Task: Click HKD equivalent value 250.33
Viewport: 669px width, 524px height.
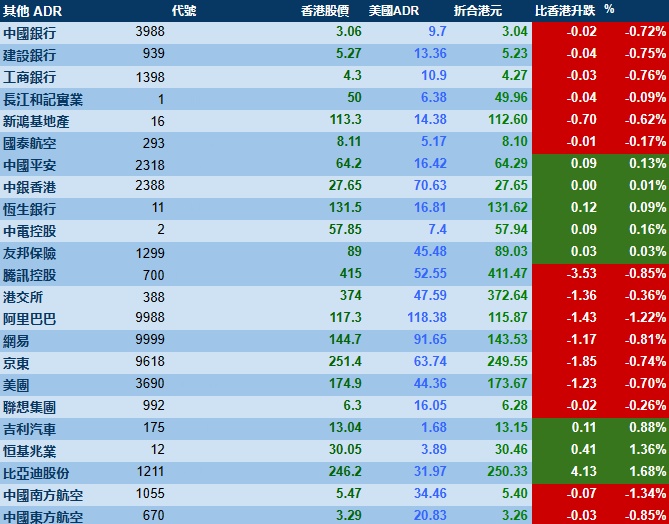Action: point(508,471)
